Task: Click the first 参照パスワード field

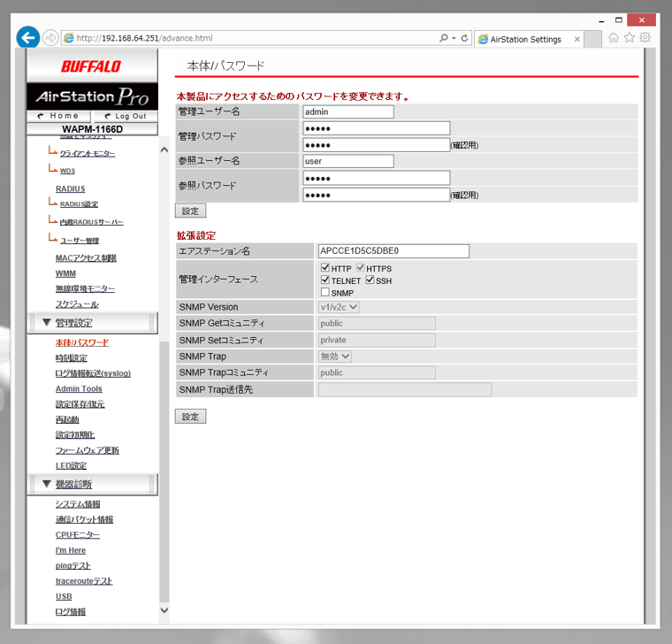Action: [377, 178]
